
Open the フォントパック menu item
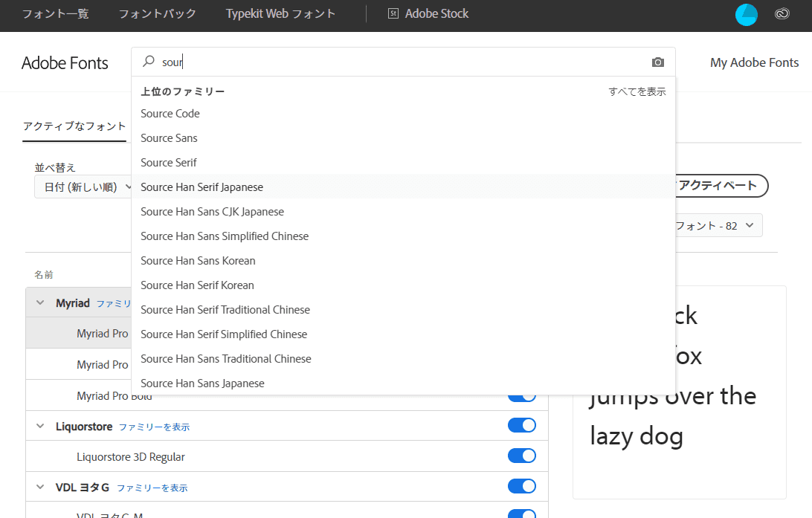pyautogui.click(x=158, y=14)
